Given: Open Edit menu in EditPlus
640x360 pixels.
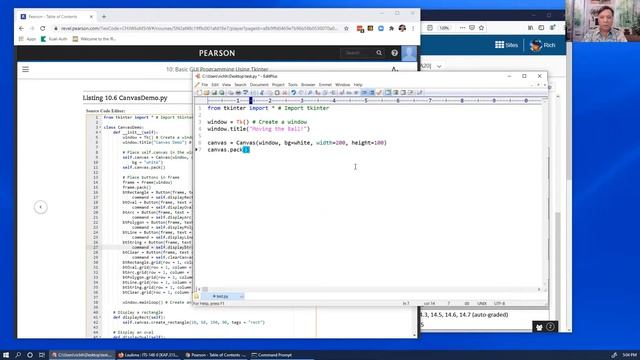Looking at the screenshot, I should coord(215,84).
